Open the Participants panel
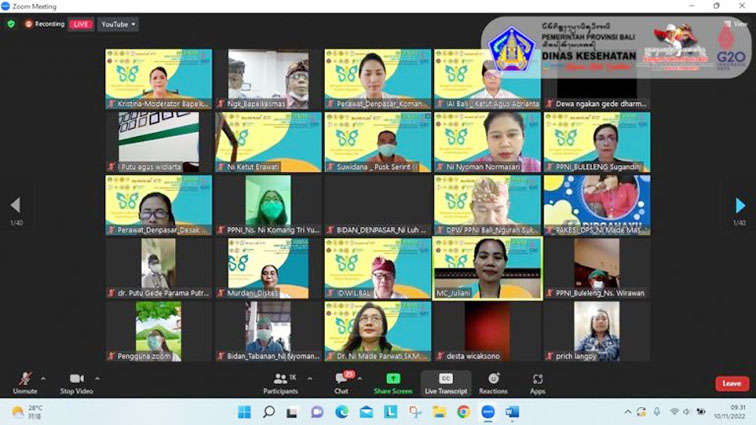The height and width of the screenshot is (425, 756). (x=280, y=384)
